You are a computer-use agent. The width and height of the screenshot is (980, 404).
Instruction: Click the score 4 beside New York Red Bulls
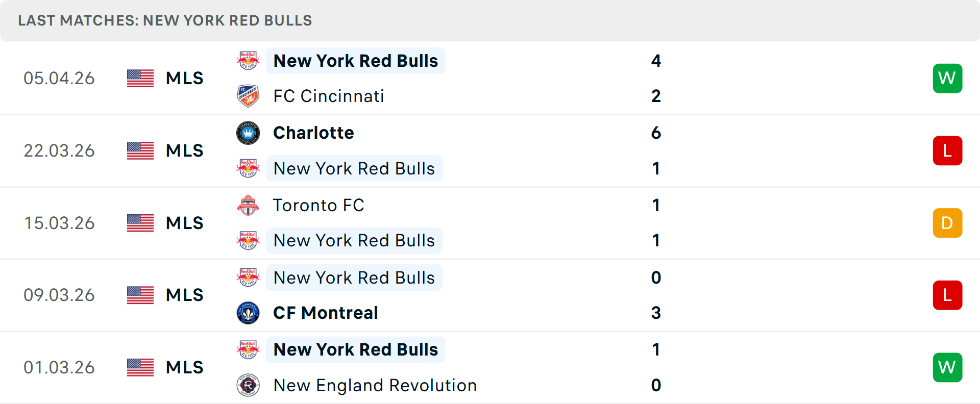click(656, 61)
